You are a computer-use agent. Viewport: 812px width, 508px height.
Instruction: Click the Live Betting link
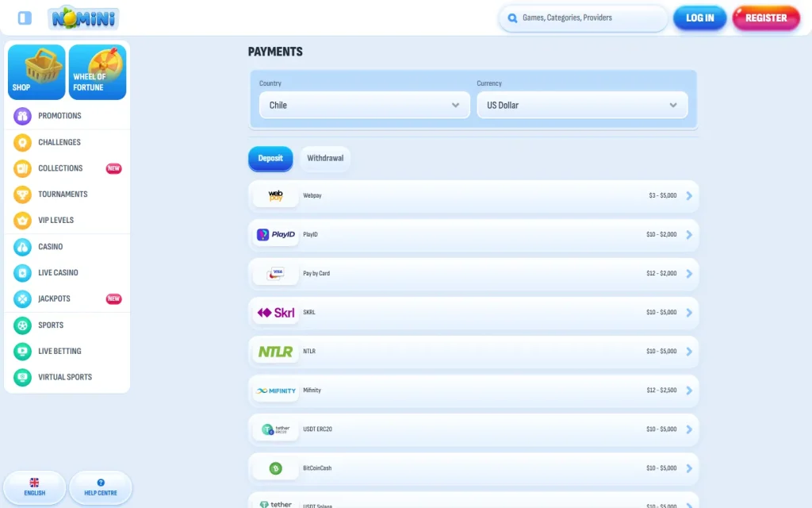click(59, 351)
